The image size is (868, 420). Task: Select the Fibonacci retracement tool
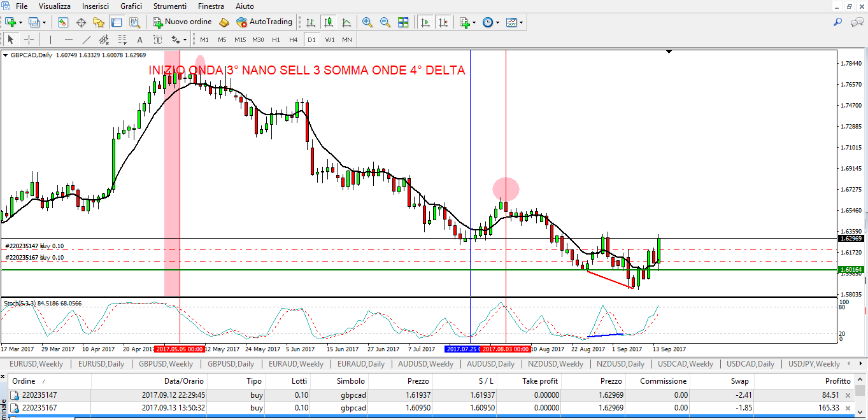(x=122, y=39)
